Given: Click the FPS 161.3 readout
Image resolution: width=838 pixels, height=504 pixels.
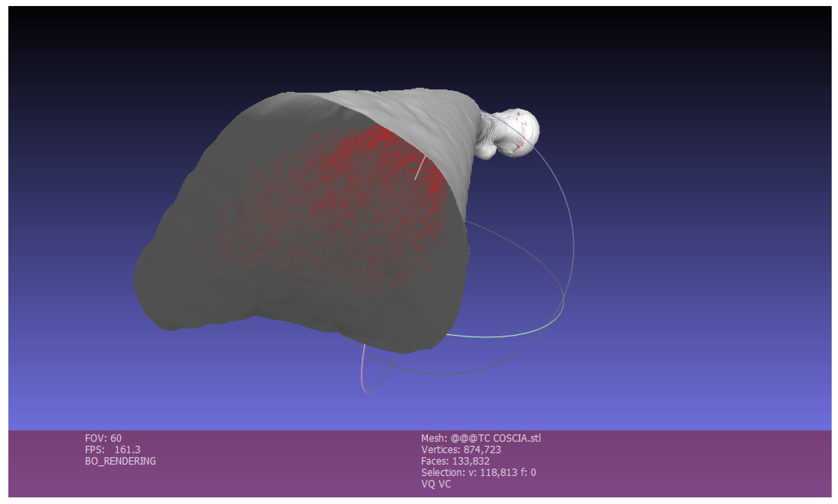Looking at the screenshot, I should pos(112,450).
